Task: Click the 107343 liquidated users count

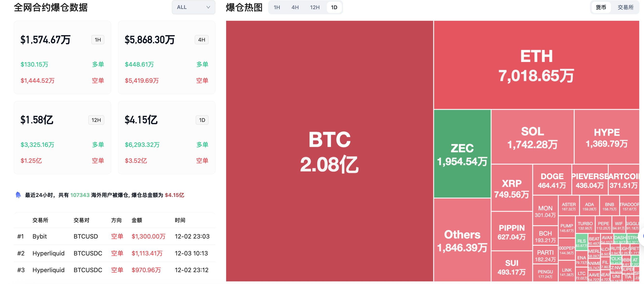Action: click(x=80, y=195)
